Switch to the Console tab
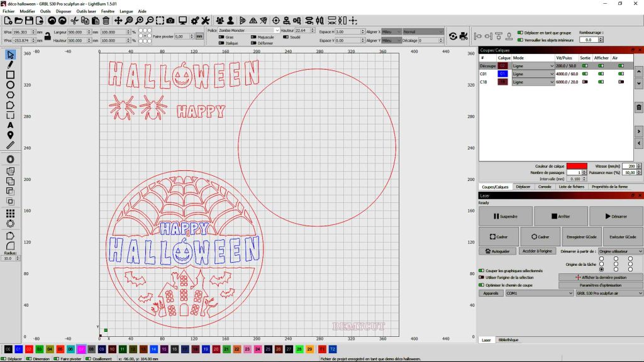Viewport: 644px width, 362px height. click(545, 187)
